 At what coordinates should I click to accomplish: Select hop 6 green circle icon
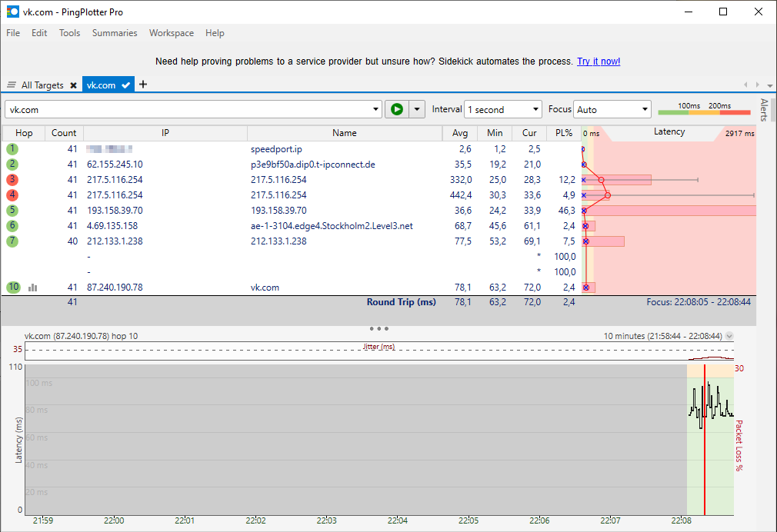12,225
